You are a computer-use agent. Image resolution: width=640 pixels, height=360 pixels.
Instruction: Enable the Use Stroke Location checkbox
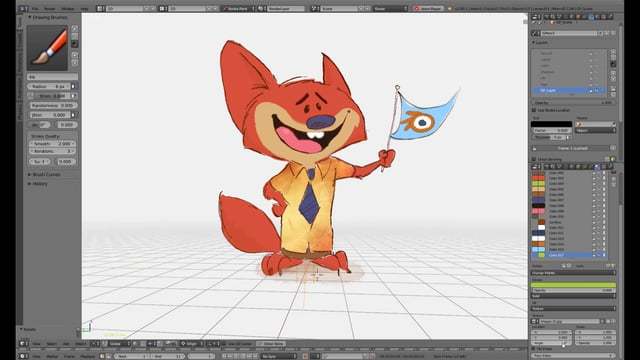[534, 110]
